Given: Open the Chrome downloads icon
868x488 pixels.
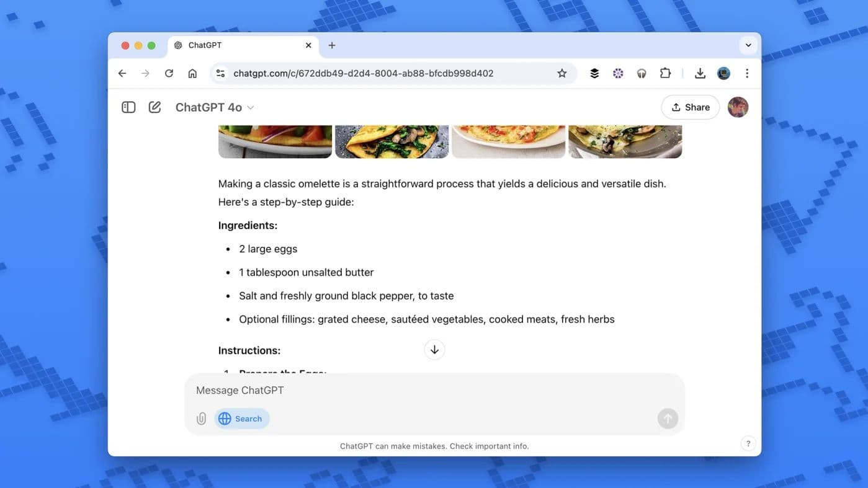Looking at the screenshot, I should coord(700,73).
